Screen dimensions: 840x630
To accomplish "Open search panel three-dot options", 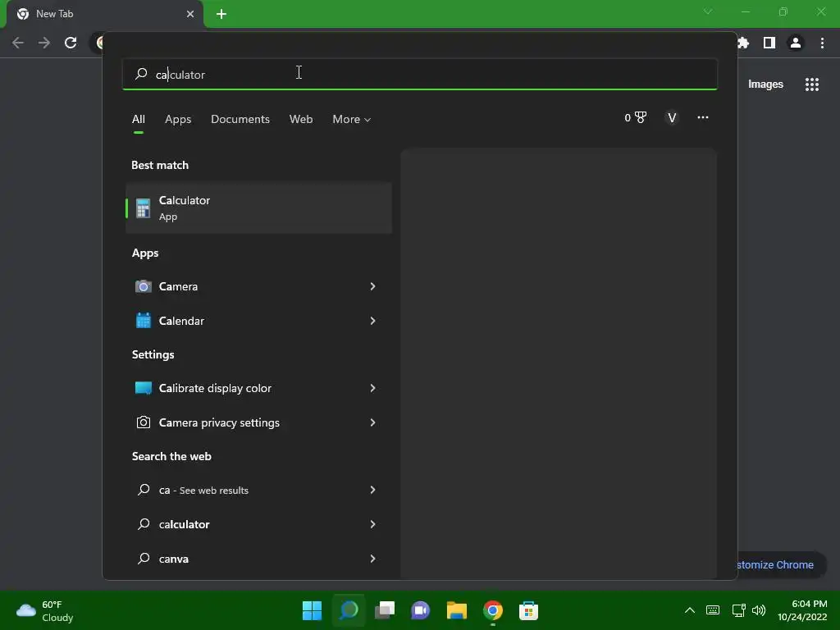I will point(703,117).
